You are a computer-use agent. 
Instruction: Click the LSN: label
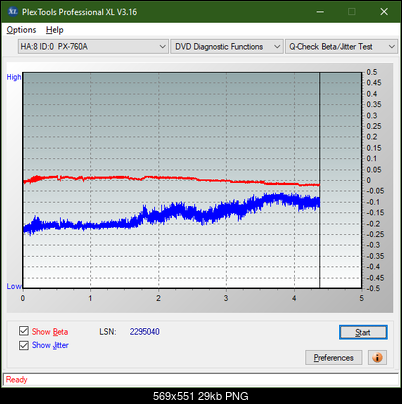108,332
